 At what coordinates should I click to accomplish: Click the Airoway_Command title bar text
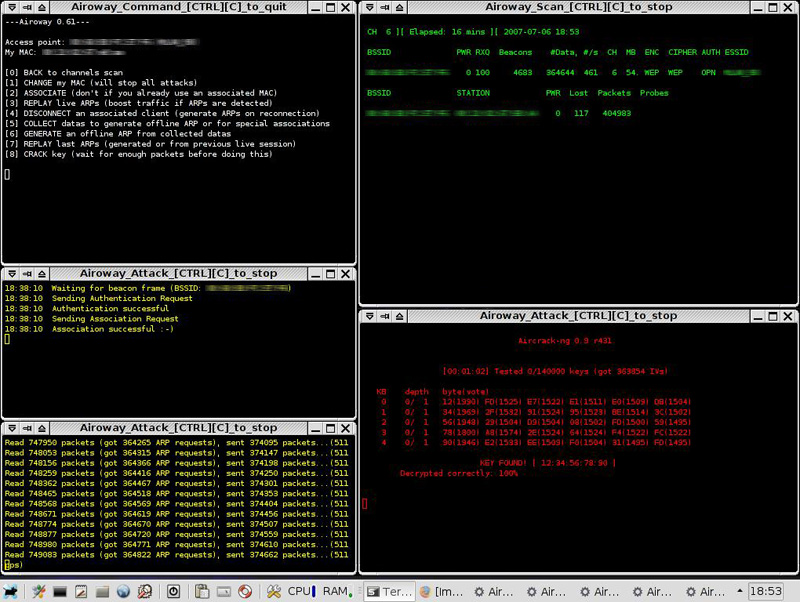(179, 7)
